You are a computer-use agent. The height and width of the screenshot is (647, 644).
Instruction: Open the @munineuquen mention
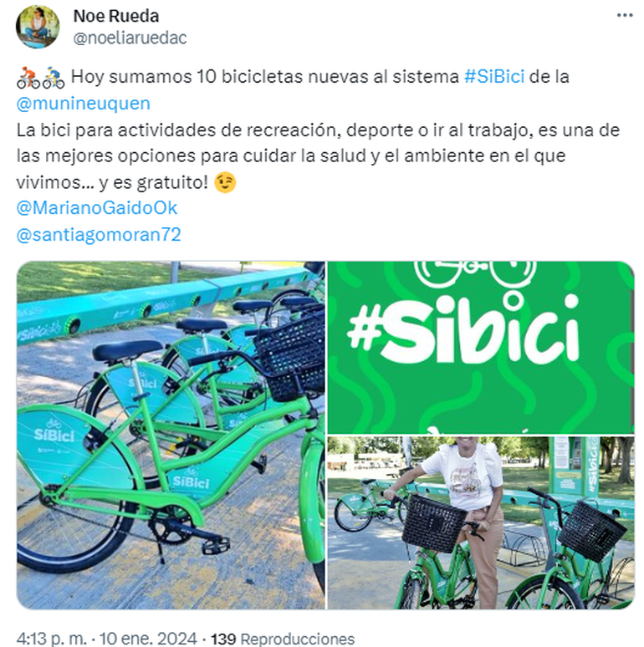click(x=83, y=104)
